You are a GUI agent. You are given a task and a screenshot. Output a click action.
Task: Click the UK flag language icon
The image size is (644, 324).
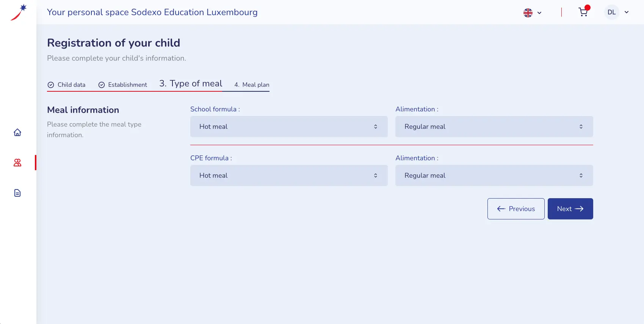(528, 13)
